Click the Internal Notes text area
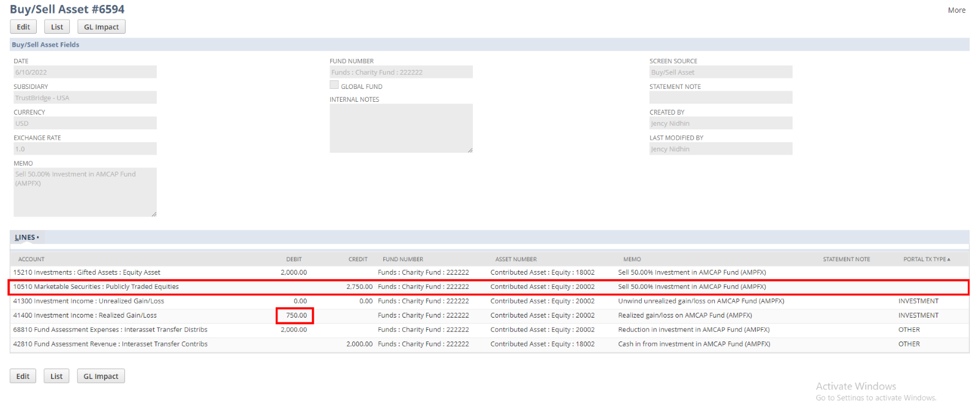The width and height of the screenshot is (980, 401). tap(401, 128)
